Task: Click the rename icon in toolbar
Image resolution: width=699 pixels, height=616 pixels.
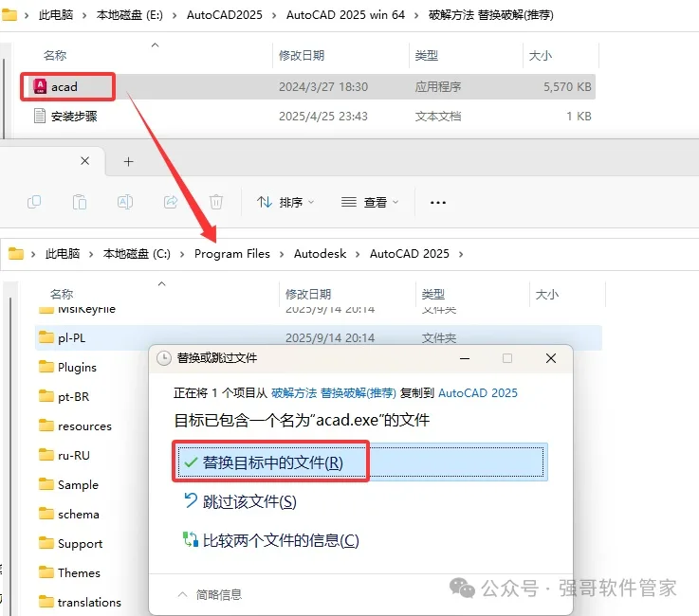Action: [125, 202]
